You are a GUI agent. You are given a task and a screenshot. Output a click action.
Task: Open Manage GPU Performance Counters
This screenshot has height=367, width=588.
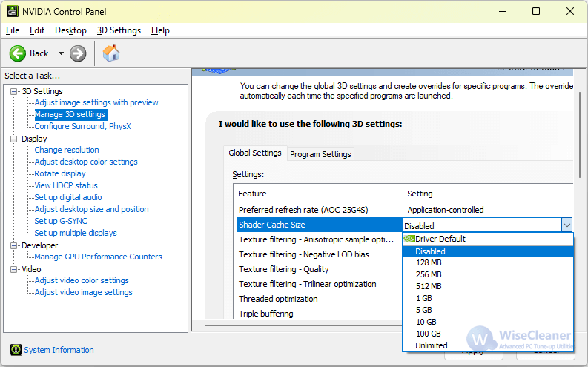[x=99, y=257]
